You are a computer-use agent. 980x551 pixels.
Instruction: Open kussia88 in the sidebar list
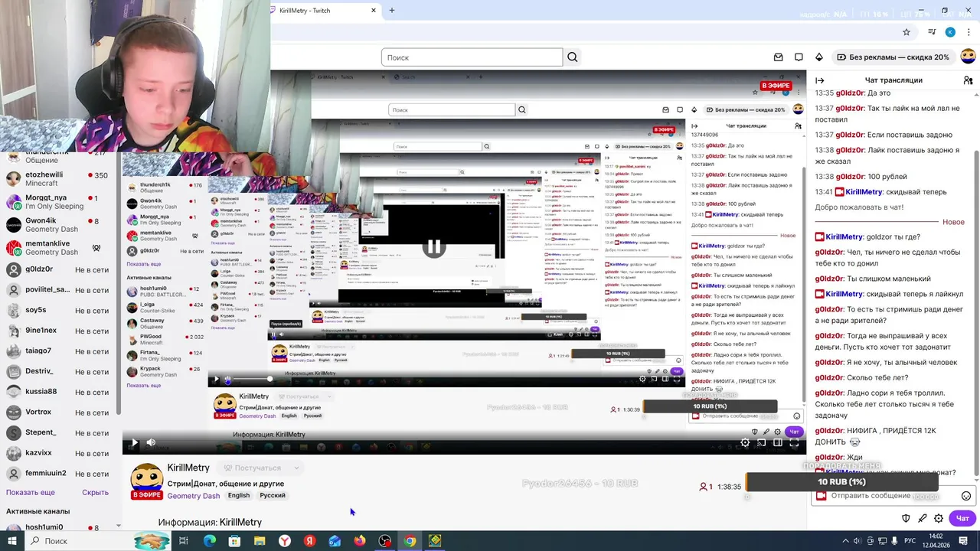click(59, 392)
